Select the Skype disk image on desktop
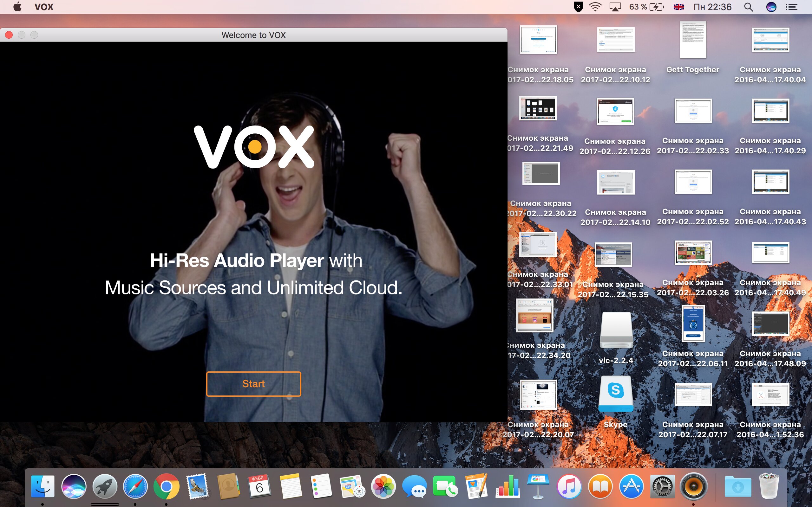This screenshot has height=507, width=812. click(x=616, y=394)
